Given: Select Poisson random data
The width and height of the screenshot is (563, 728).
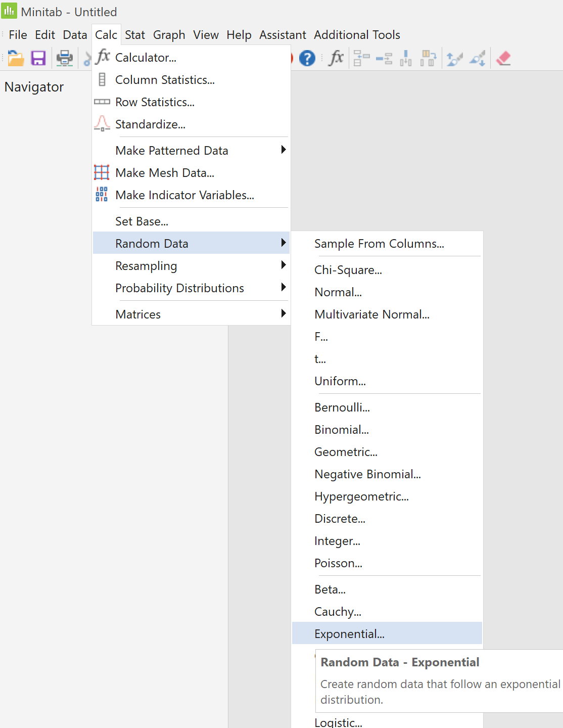Looking at the screenshot, I should point(387,563).
